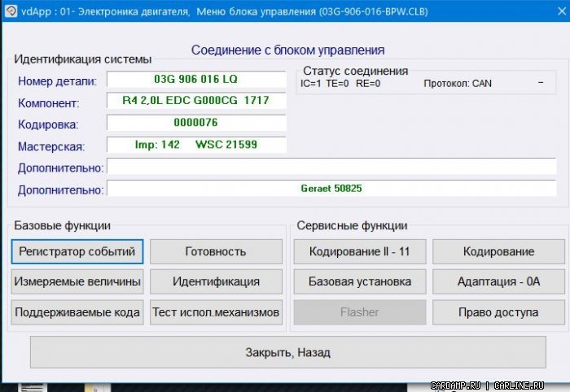Click the Сервисные функции group label

[352, 225]
